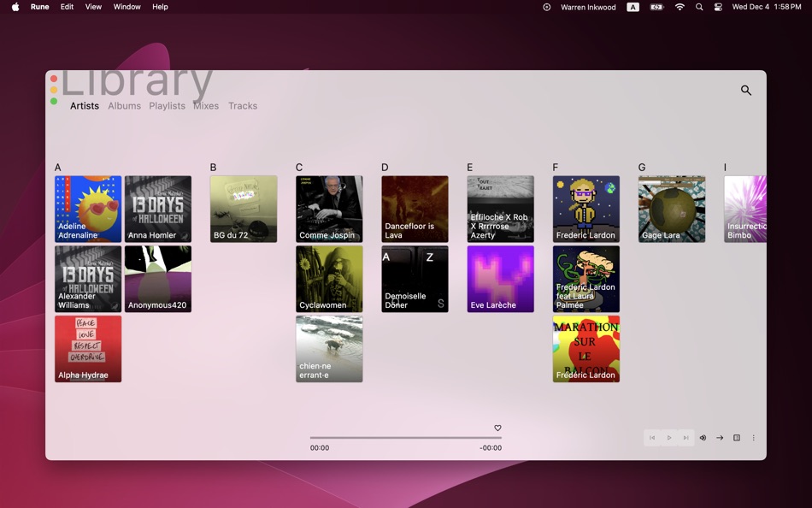Open Adeline Adrenaline artist tile
This screenshot has height=508, width=812.
pos(88,209)
